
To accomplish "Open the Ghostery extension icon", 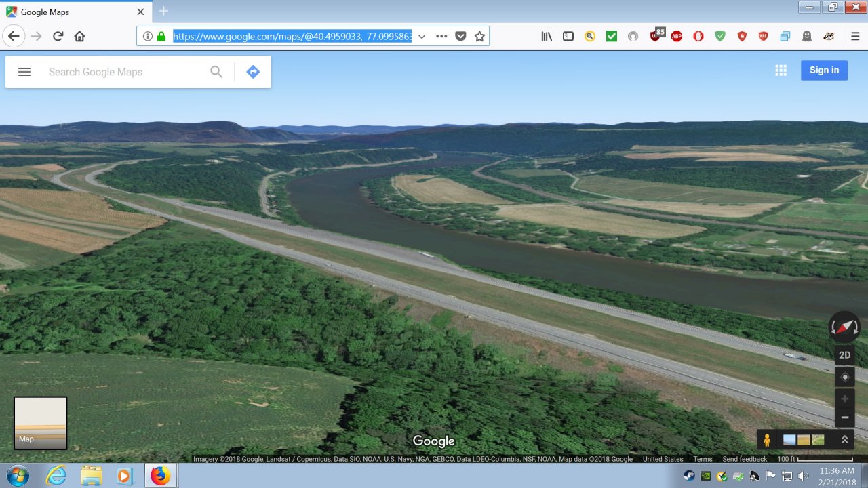I will click(x=806, y=37).
